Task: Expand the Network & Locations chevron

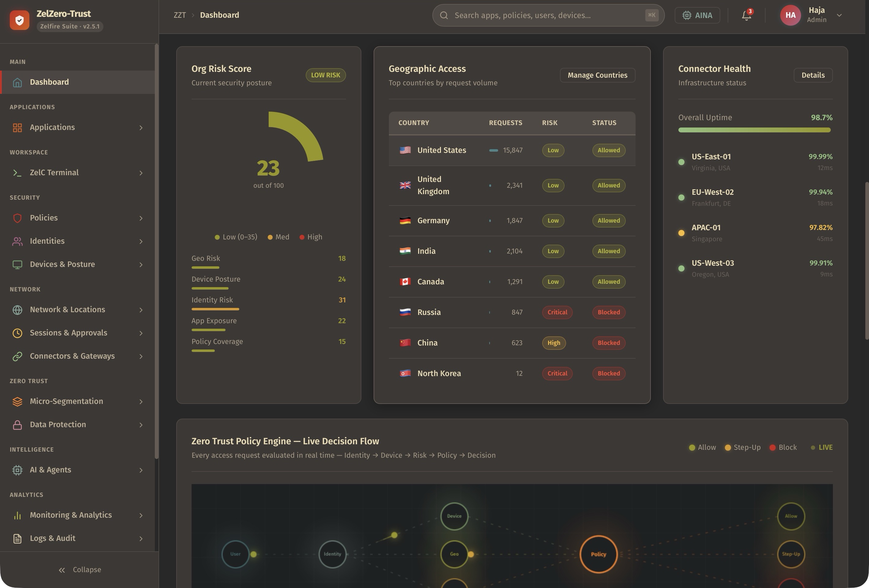Action: coord(141,310)
